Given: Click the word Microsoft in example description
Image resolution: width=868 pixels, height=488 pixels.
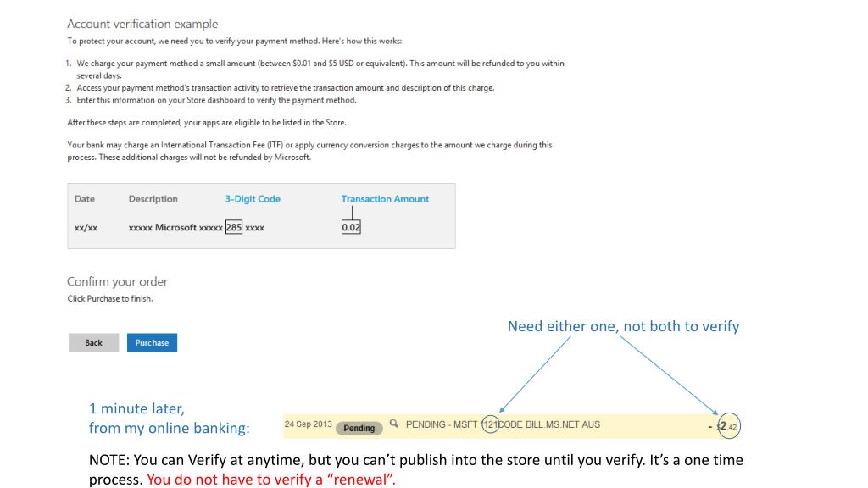Looking at the screenshot, I should click(175, 227).
